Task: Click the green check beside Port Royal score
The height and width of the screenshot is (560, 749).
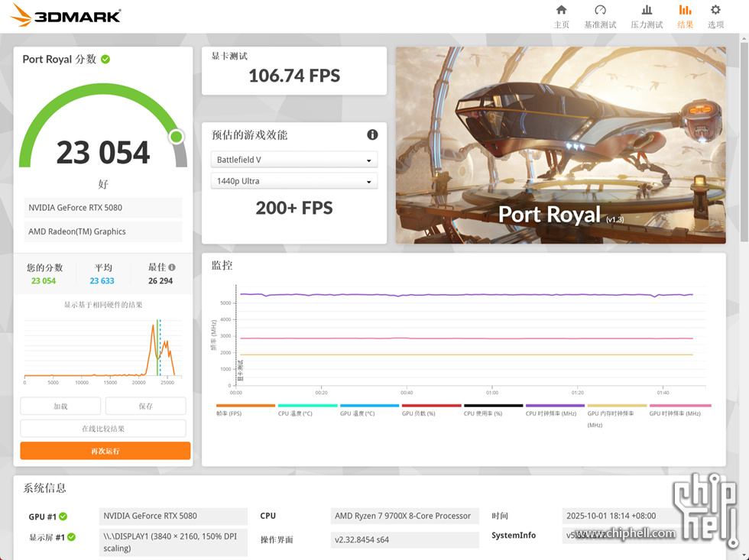Action: (105, 59)
